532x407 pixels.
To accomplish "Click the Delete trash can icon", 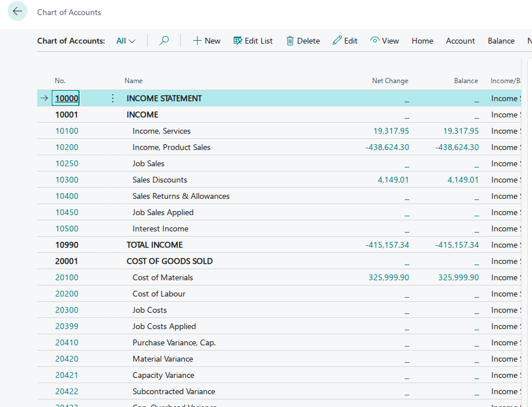I will (290, 41).
